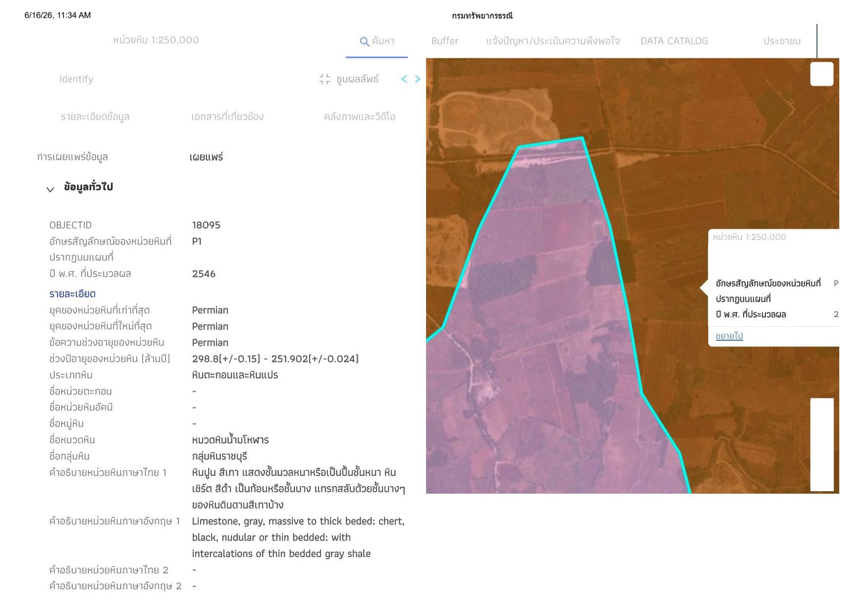Screen dimensions: 868x610
Task: Open แจ้งปัญหา/ประเมินความพึงพอใจ menu item
Action: [x=553, y=41]
